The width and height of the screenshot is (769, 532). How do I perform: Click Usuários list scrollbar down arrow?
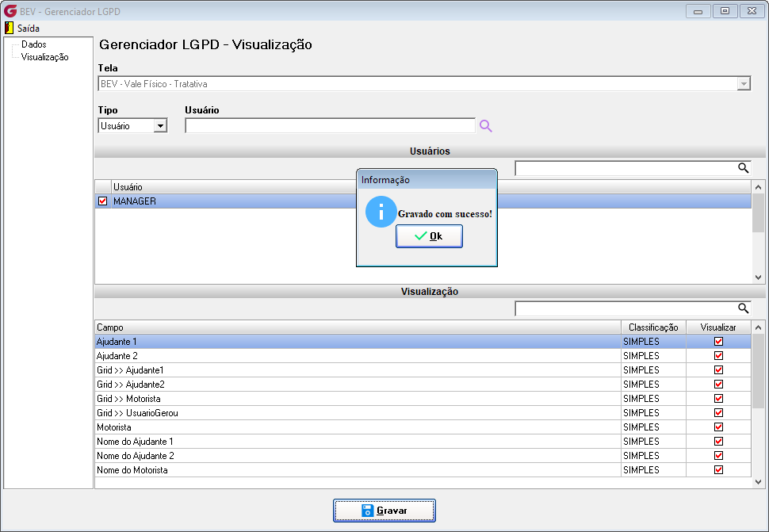tap(758, 277)
